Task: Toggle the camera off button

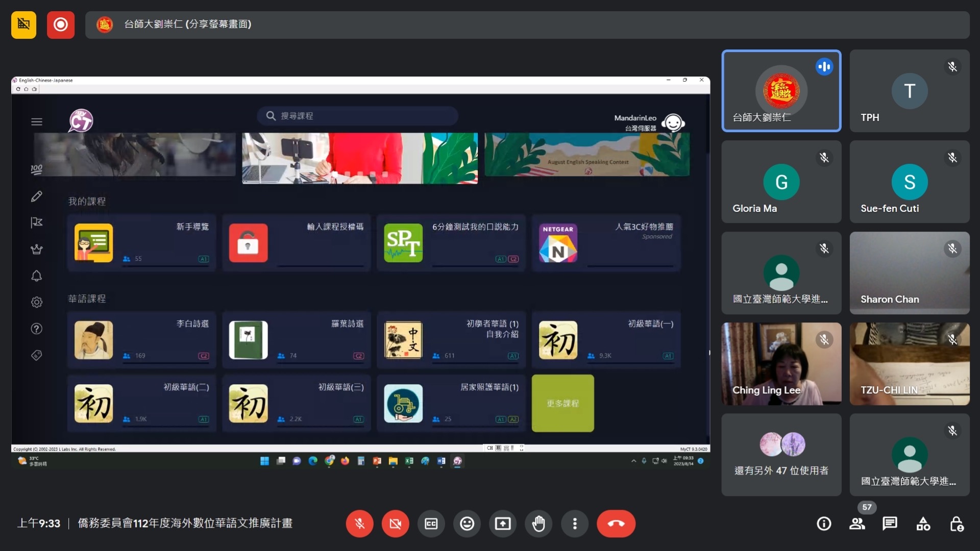Action: click(395, 523)
